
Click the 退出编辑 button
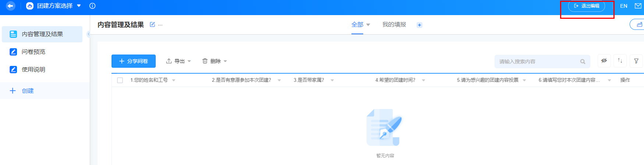(587, 6)
